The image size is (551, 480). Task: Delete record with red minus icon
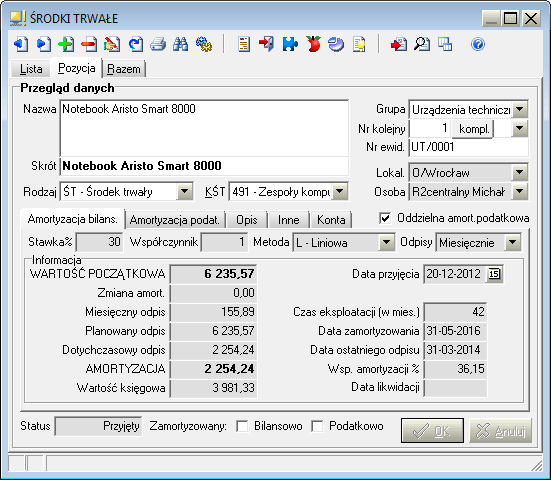point(89,45)
